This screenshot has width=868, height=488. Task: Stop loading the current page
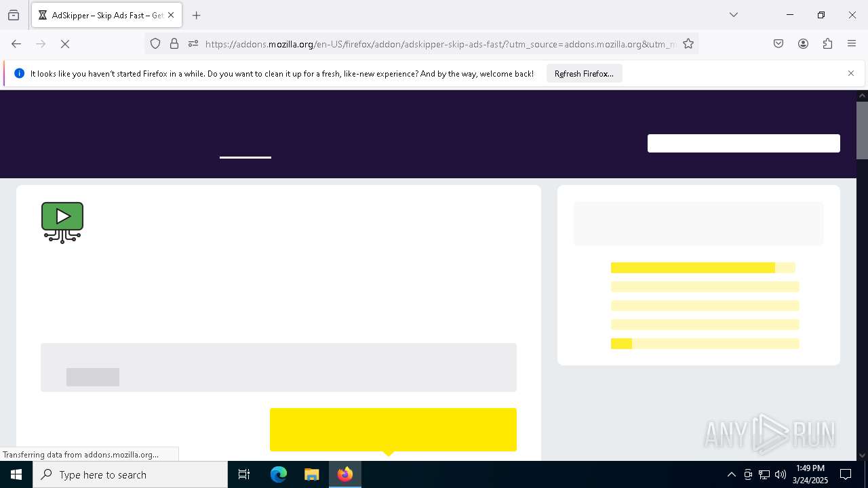coord(65,44)
